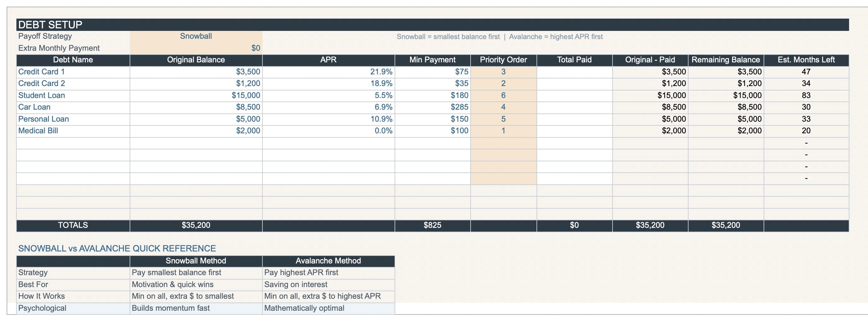Click the Total Paid cell for Credit Card 1
868x329 pixels.
(574, 72)
